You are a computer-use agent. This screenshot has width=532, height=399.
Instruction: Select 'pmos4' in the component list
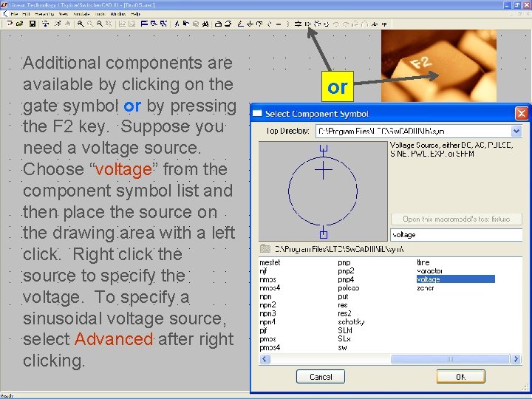point(270,347)
